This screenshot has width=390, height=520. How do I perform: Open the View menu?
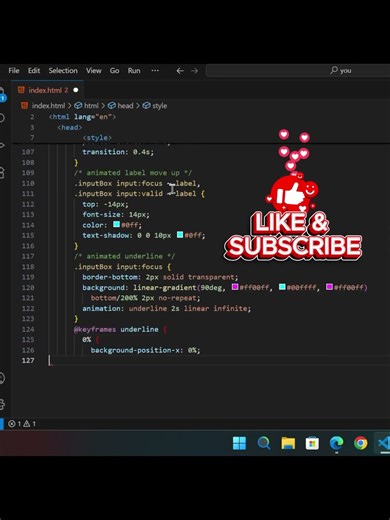tap(94, 71)
